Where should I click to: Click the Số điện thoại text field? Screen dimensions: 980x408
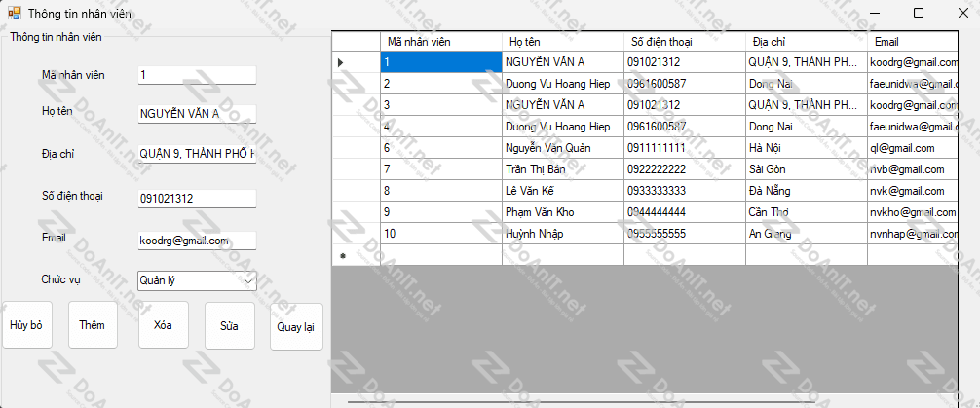point(197,198)
